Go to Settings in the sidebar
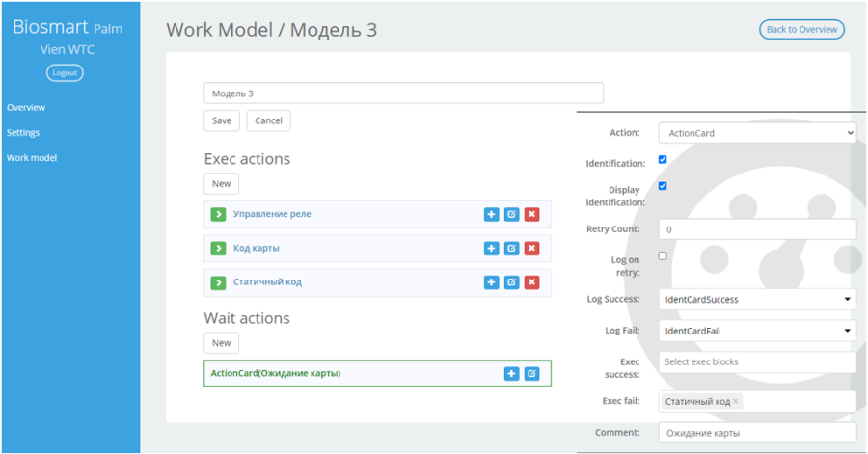This screenshot has height=454, width=868. coord(23,133)
